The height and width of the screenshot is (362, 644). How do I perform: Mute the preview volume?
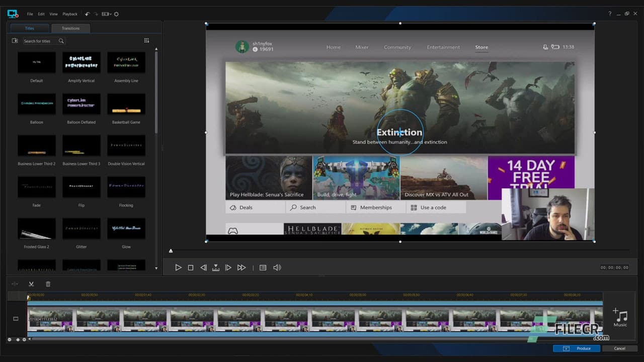pos(277,267)
